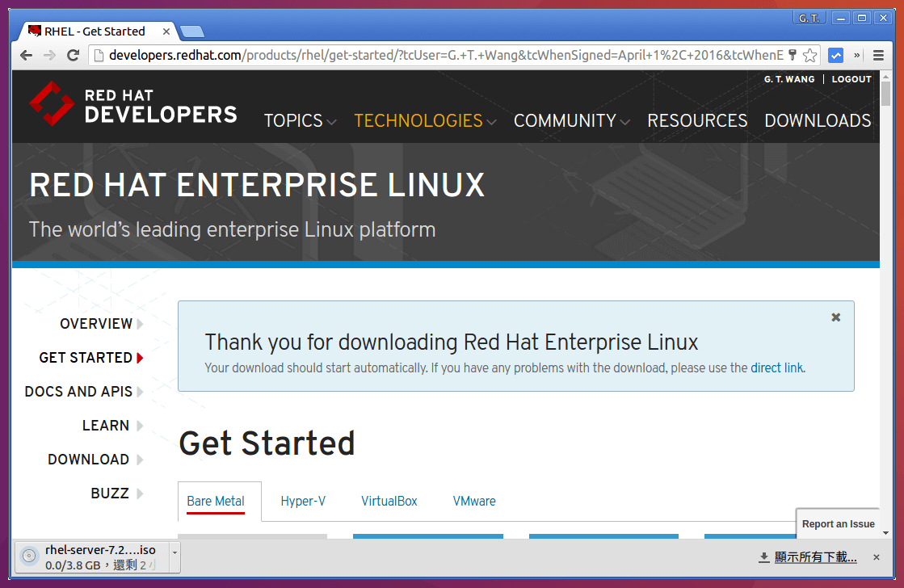Close the downloads bar at the bottom
The image size is (904, 588).
tap(877, 557)
